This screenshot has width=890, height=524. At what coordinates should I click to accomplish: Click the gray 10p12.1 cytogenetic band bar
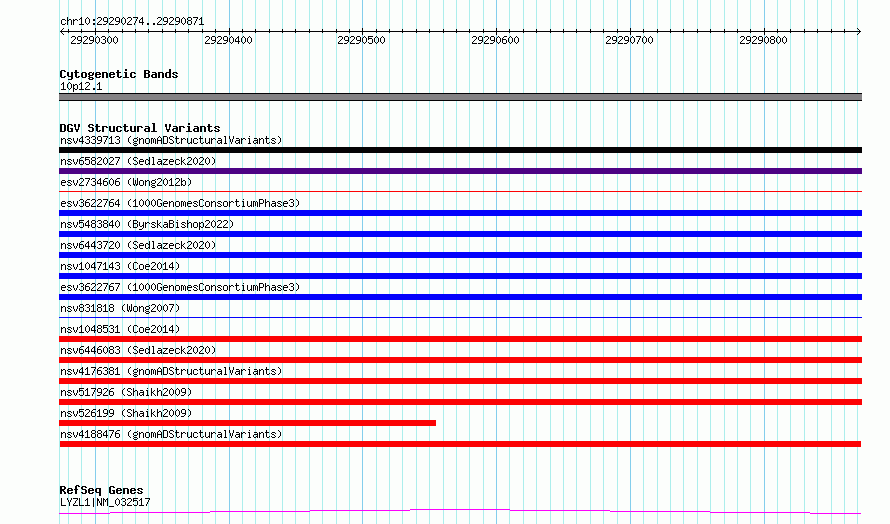click(460, 97)
